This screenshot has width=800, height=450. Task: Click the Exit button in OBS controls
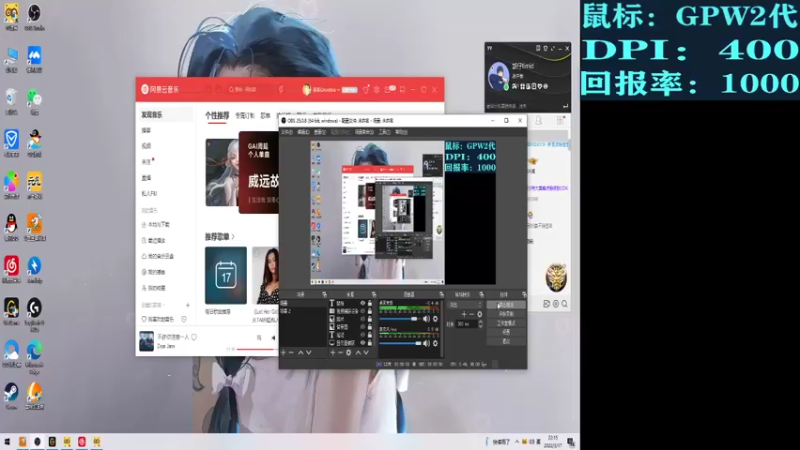(x=506, y=341)
